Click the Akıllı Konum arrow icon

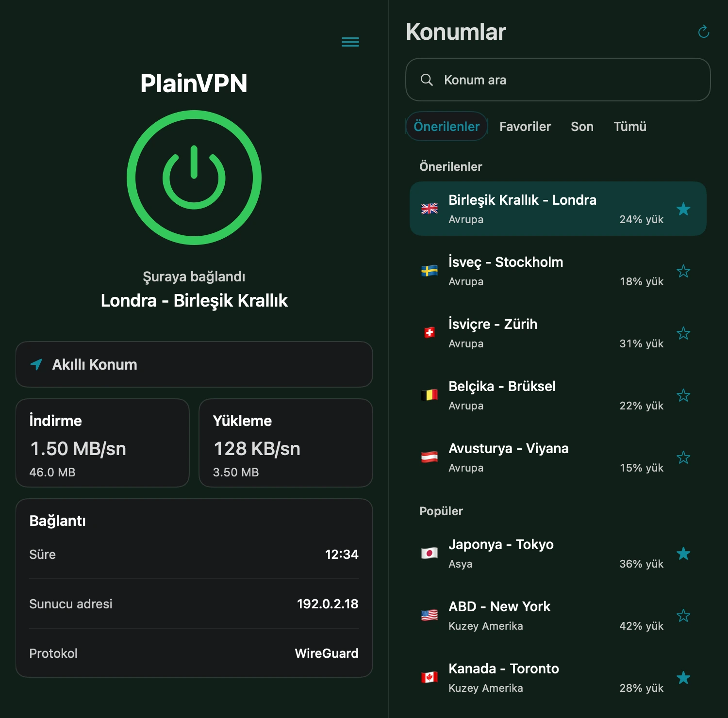[x=36, y=364]
